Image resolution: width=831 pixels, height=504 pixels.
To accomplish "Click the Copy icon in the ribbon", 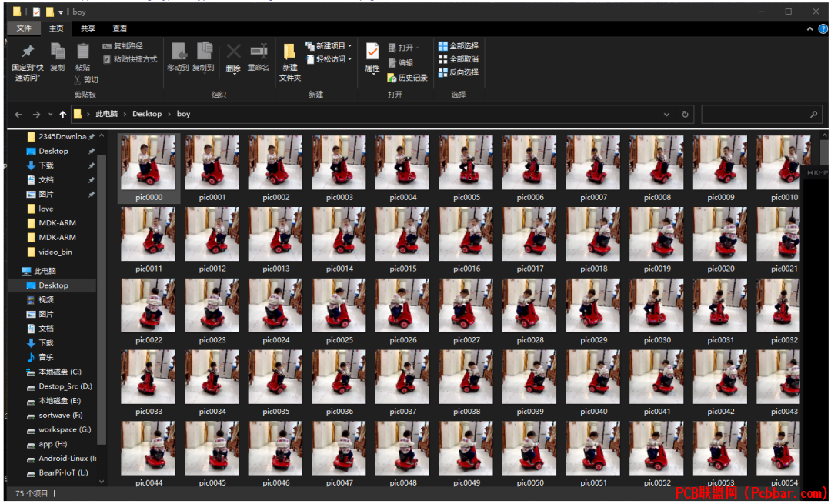I will (57, 52).
